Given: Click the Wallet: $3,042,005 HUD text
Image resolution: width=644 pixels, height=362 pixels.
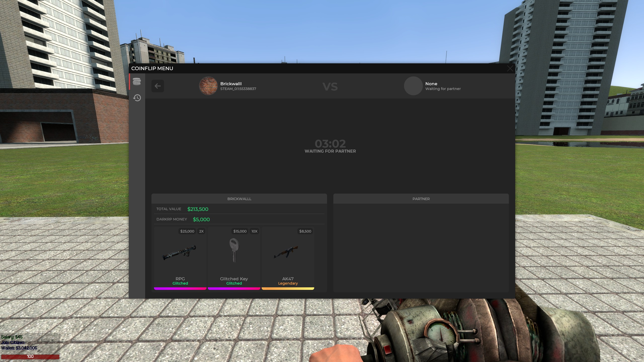Looking at the screenshot, I should click(19, 348).
